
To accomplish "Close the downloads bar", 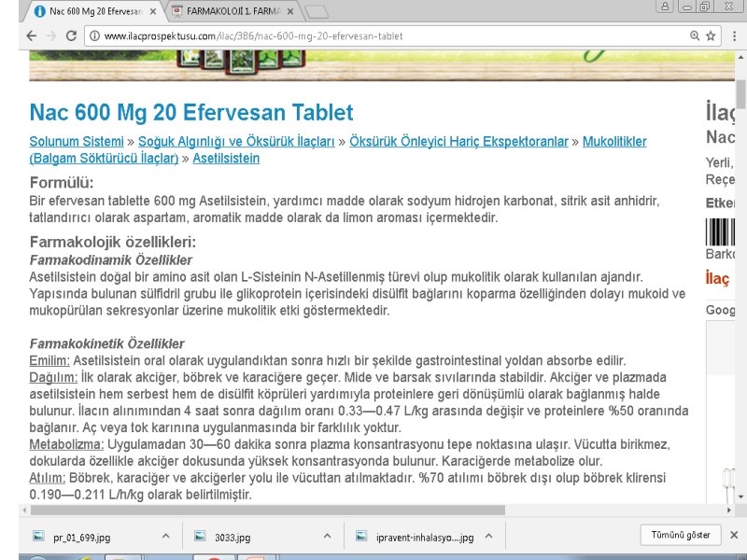I will pos(734,535).
